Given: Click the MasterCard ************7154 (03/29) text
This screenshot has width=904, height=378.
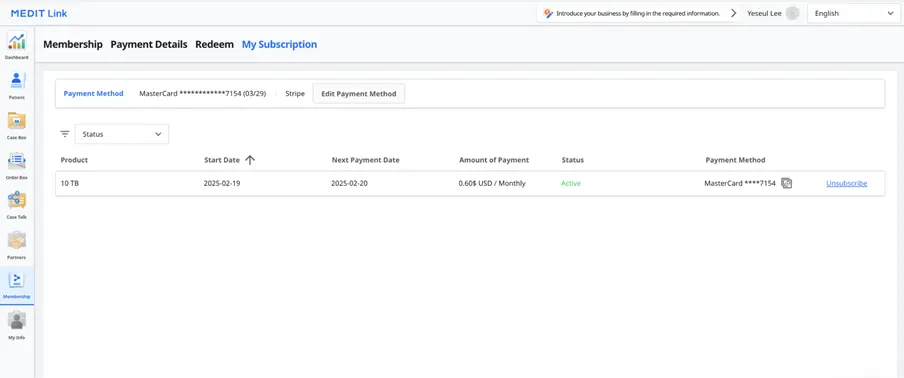Looking at the screenshot, I should pyautogui.click(x=202, y=93).
